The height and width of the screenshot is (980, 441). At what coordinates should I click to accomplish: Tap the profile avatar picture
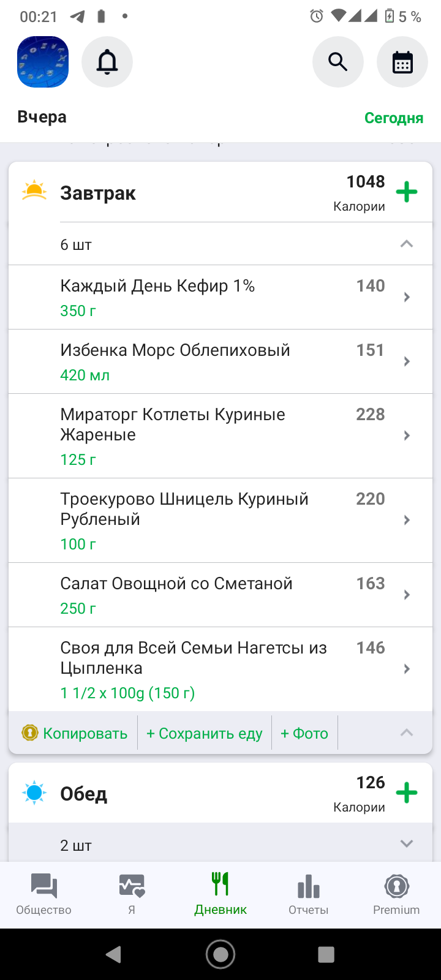tap(43, 62)
